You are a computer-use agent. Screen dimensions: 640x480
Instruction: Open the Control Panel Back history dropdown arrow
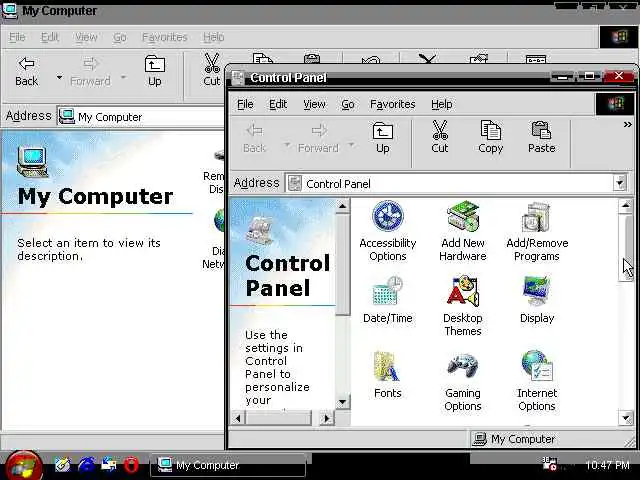pyautogui.click(x=287, y=145)
